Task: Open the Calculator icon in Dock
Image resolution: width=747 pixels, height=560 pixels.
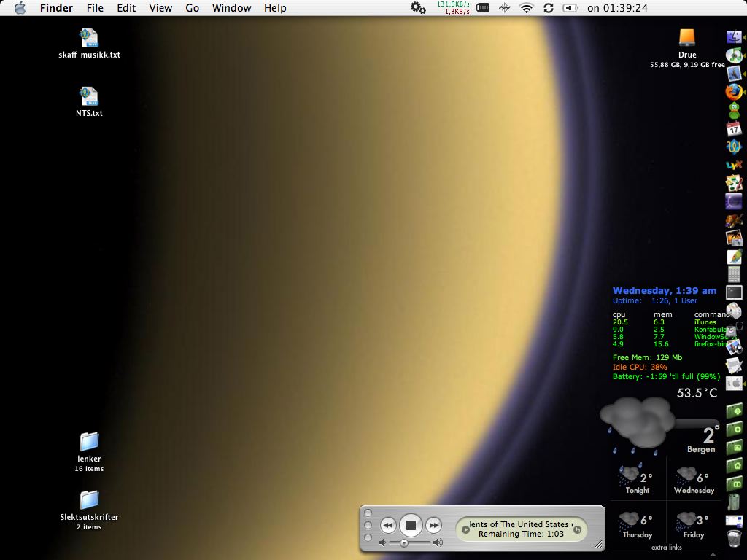Action: point(734,274)
